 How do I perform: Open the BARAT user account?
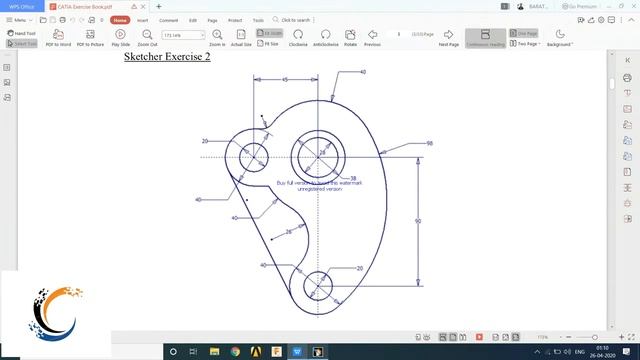pos(533,7)
